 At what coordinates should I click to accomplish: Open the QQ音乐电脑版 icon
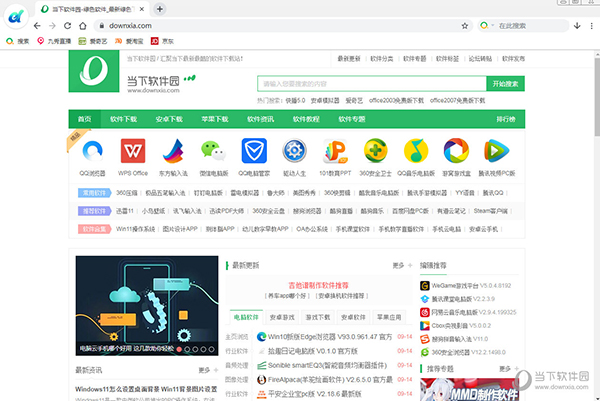click(416, 151)
